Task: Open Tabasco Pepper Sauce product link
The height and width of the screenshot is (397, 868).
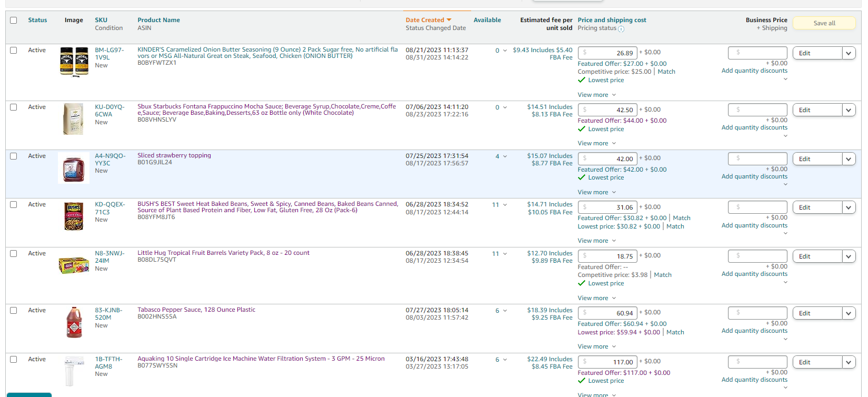Action: pyautogui.click(x=196, y=310)
